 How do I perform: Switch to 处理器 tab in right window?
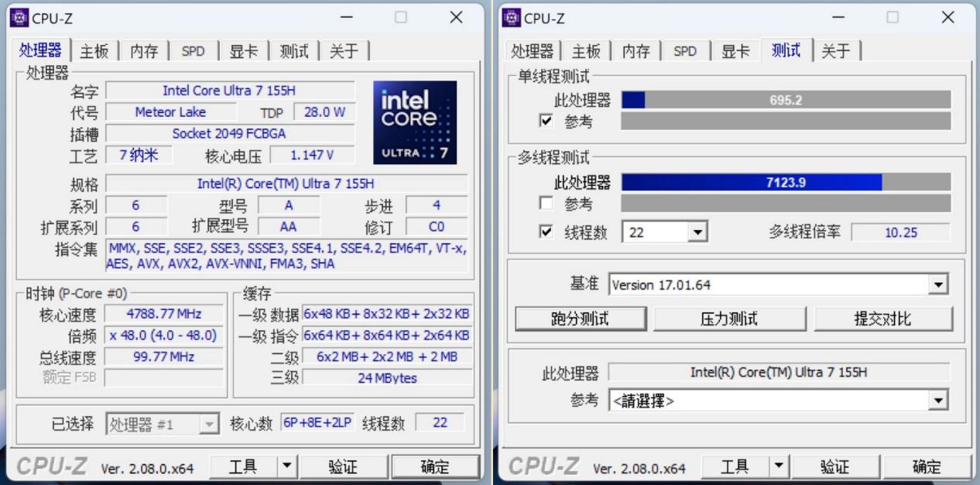pyautogui.click(x=533, y=51)
